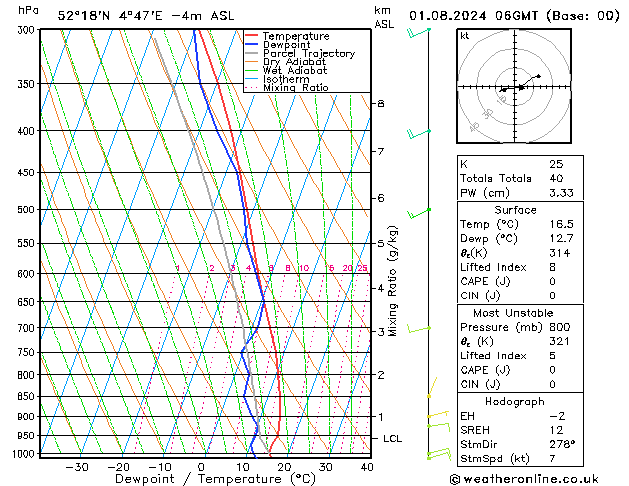Click the 8 km altitude axis label
Viewport: 629px width, 486px height.
point(381,104)
